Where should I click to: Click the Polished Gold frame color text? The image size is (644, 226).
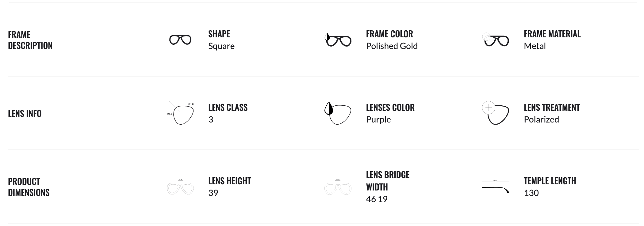tap(392, 46)
